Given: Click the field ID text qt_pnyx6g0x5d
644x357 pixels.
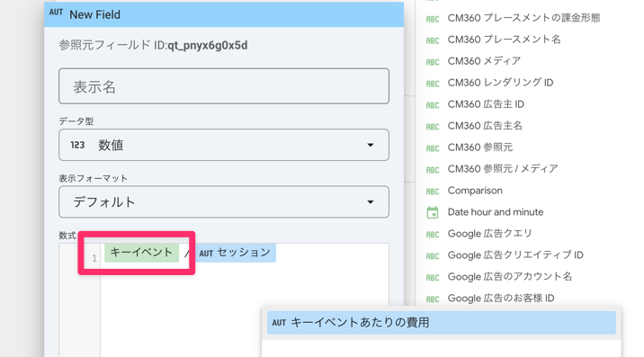Looking at the screenshot, I should point(208,45).
